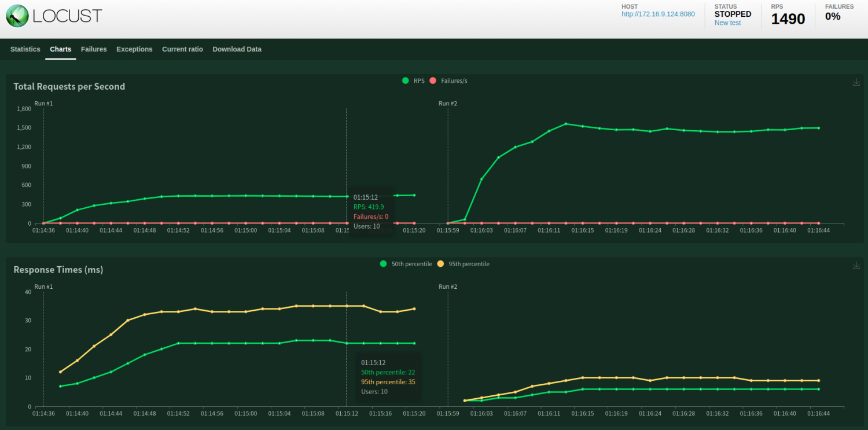Open host link http://172.16.9.124:8080

658,14
